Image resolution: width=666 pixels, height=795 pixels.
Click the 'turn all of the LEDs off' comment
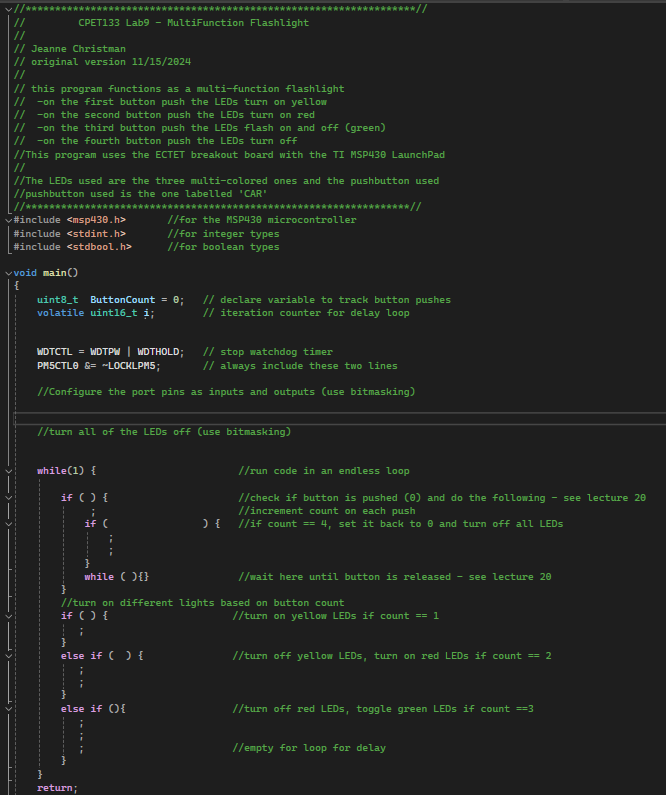click(x=164, y=432)
